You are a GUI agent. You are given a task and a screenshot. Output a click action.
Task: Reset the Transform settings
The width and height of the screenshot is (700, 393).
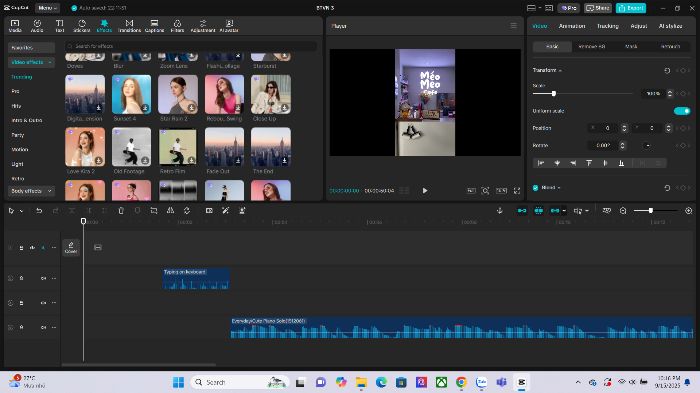[x=667, y=71]
